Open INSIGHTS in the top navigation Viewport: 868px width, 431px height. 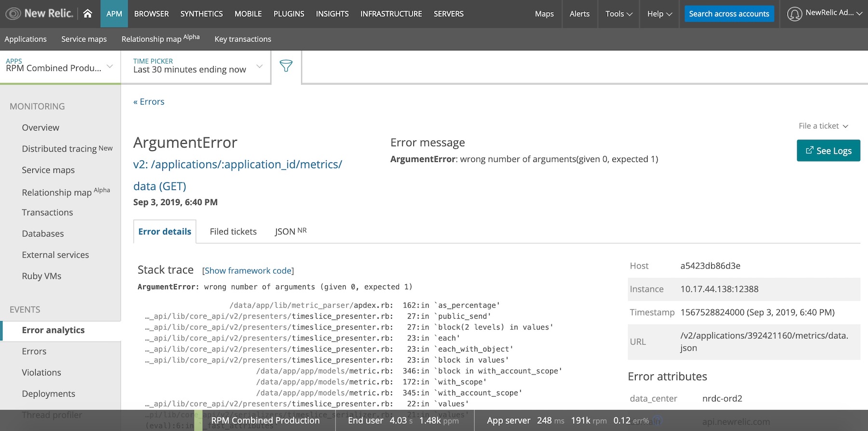click(x=332, y=13)
